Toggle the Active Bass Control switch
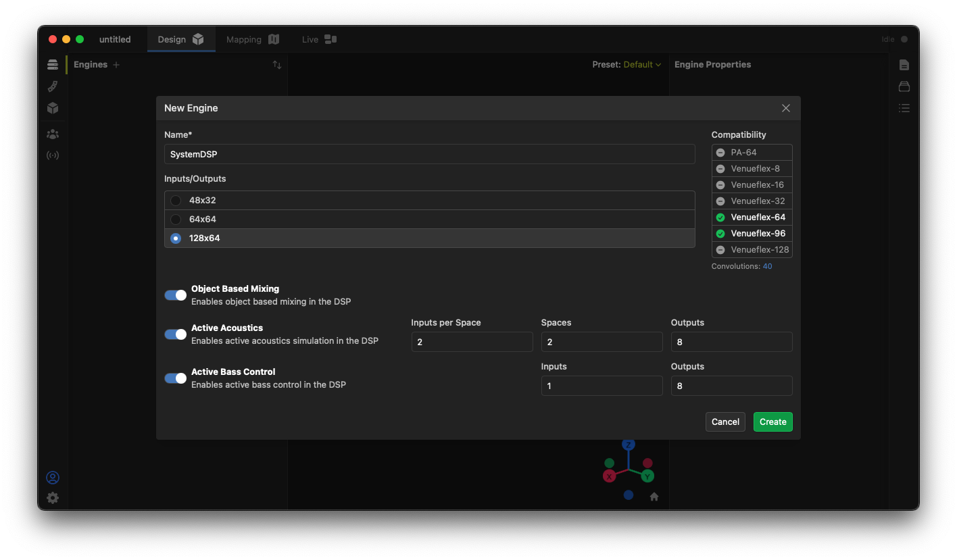 click(176, 378)
